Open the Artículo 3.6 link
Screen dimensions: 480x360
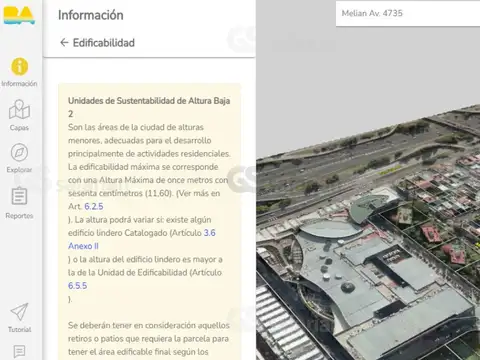click(209, 233)
